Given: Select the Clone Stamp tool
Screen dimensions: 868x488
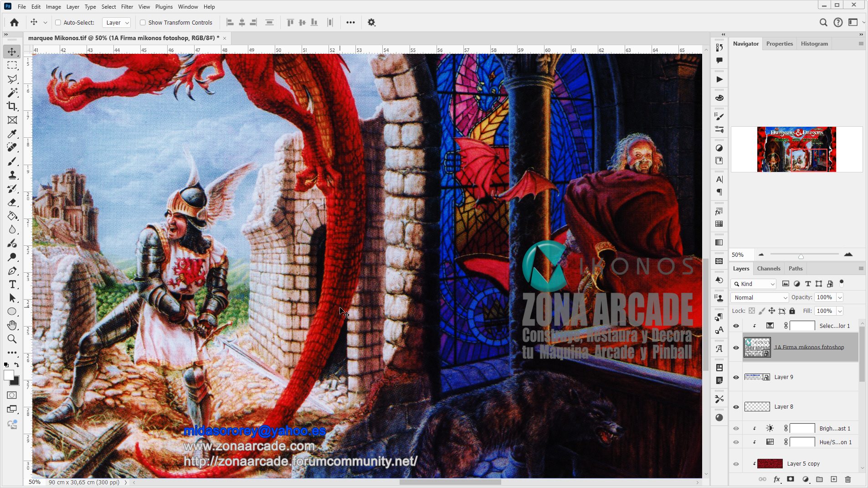Looking at the screenshot, I should 11,175.
